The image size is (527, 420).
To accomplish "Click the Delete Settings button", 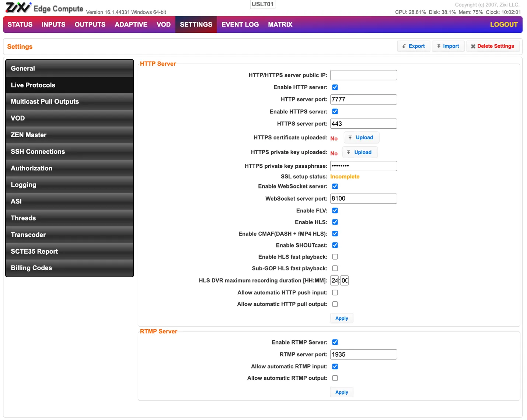I will pyautogui.click(x=493, y=46).
